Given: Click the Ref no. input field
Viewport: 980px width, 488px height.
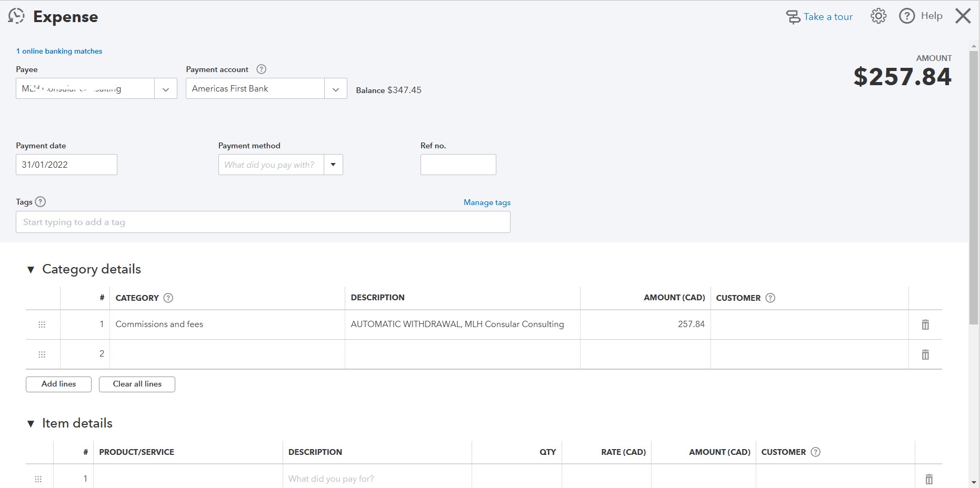Looking at the screenshot, I should (x=458, y=165).
